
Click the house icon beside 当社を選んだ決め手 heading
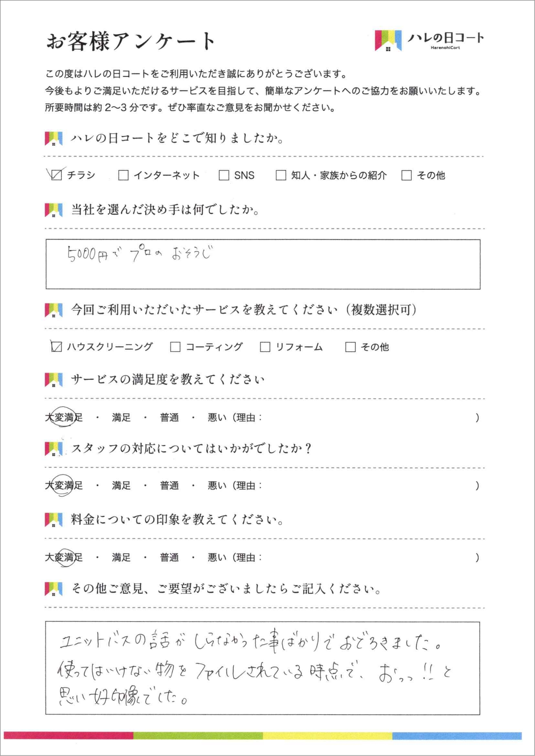pos(53,210)
